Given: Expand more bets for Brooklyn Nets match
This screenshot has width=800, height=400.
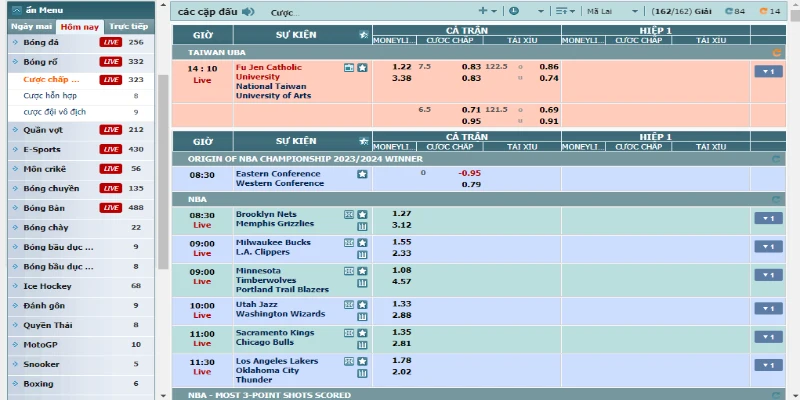Looking at the screenshot, I should pyautogui.click(x=768, y=218).
